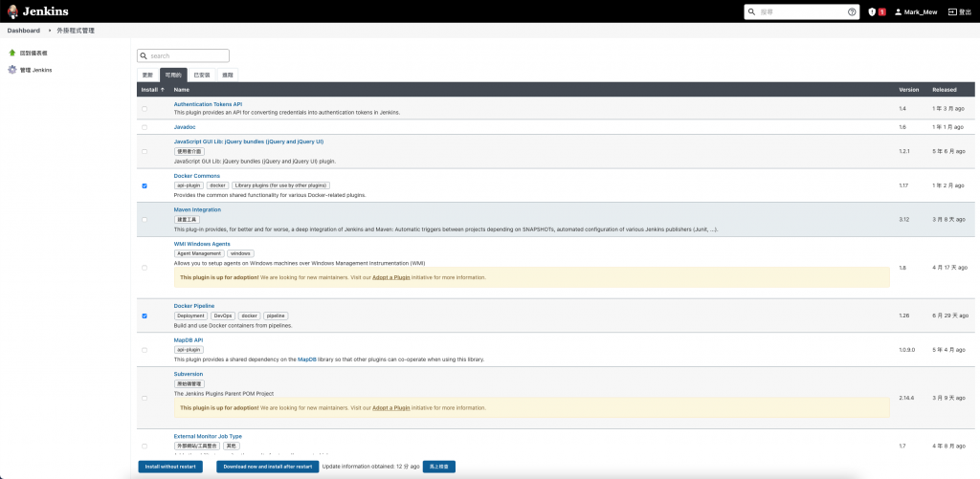This screenshot has height=479, width=980.
Task: Click the MapDB library link in description
Action: tap(307, 359)
